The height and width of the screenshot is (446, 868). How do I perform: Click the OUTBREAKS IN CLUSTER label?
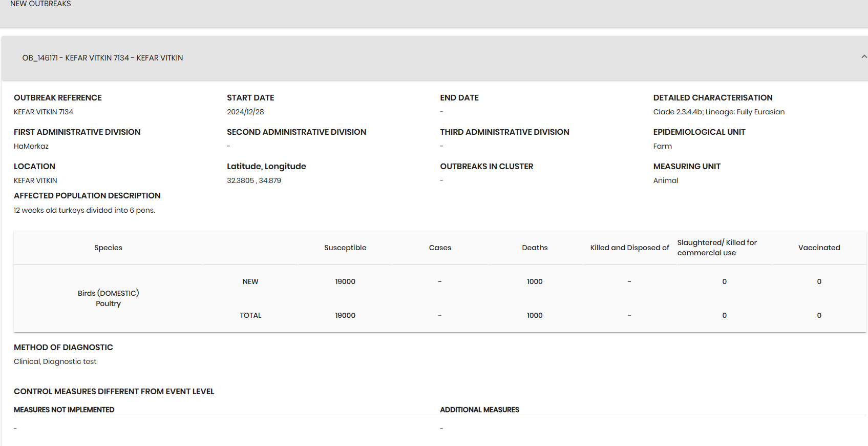(x=486, y=166)
